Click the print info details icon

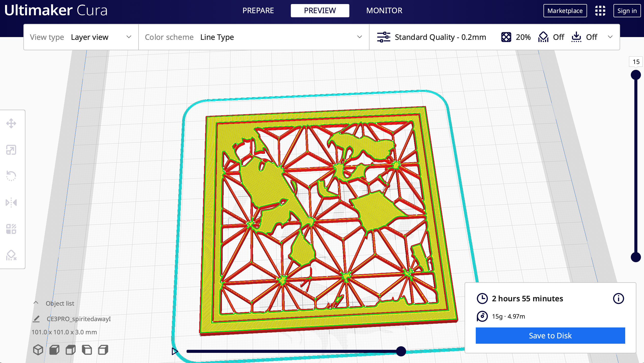tap(619, 299)
